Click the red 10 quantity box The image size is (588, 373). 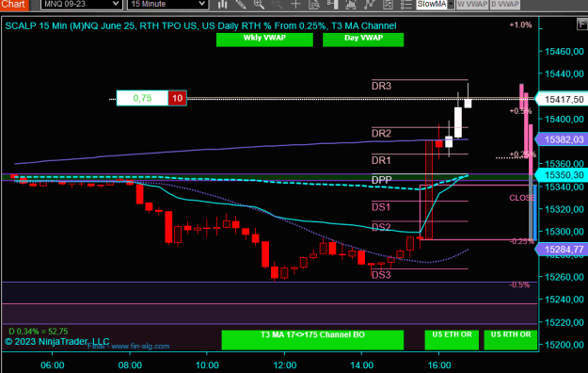coord(177,98)
